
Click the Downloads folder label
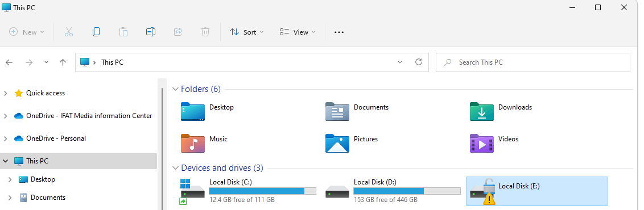(x=515, y=107)
